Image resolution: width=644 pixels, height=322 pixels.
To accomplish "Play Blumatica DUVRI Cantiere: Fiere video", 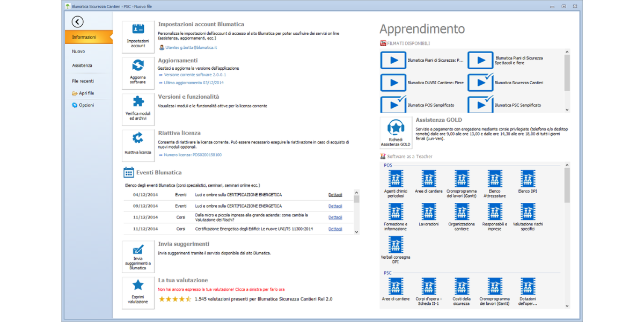I will (394, 83).
